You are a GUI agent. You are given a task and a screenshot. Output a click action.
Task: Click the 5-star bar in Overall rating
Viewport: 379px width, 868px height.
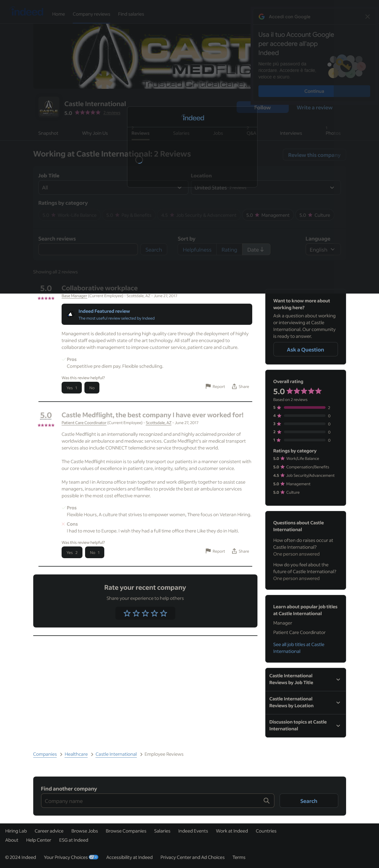(304, 407)
